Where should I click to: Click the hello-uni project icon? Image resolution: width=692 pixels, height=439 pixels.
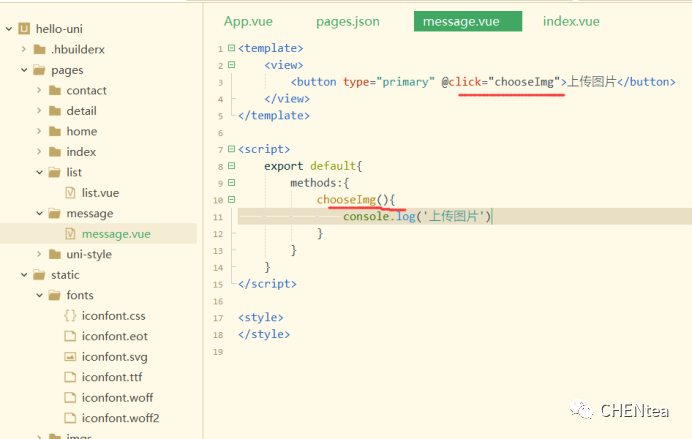click(24, 29)
